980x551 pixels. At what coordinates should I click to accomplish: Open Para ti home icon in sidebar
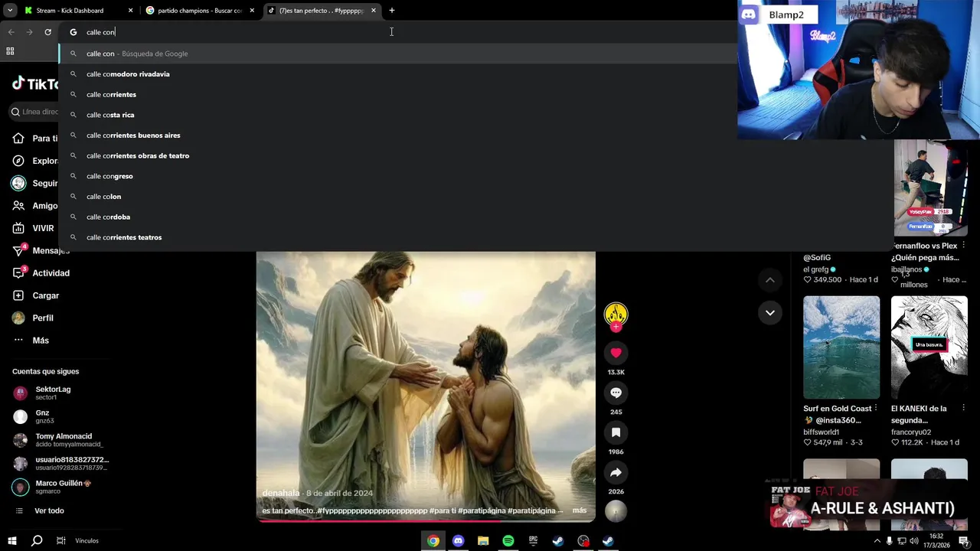point(18,139)
